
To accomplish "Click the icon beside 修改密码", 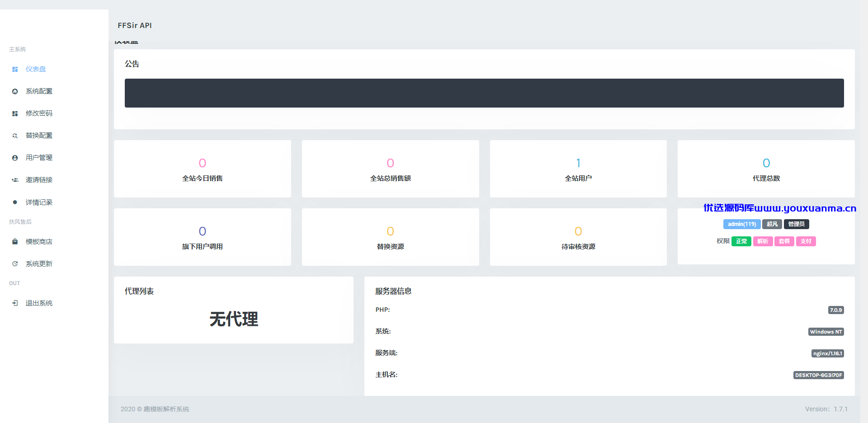I will [x=15, y=113].
